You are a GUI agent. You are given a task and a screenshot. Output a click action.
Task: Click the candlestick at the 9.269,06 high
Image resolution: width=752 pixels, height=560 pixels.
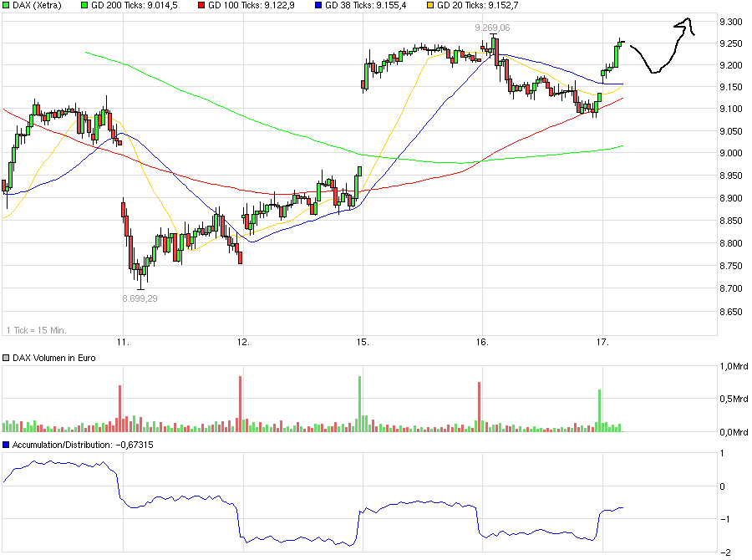[494, 43]
